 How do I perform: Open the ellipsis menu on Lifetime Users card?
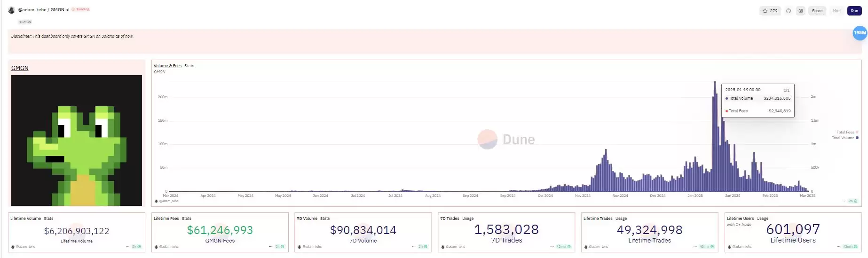(839, 247)
